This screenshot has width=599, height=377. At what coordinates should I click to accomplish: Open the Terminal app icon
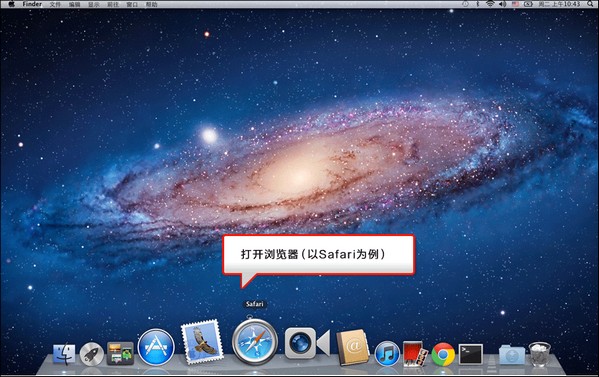pyautogui.click(x=471, y=354)
